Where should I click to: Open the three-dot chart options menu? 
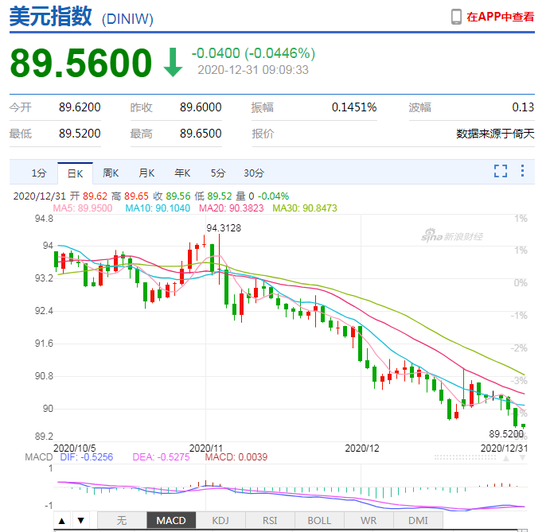522,171
